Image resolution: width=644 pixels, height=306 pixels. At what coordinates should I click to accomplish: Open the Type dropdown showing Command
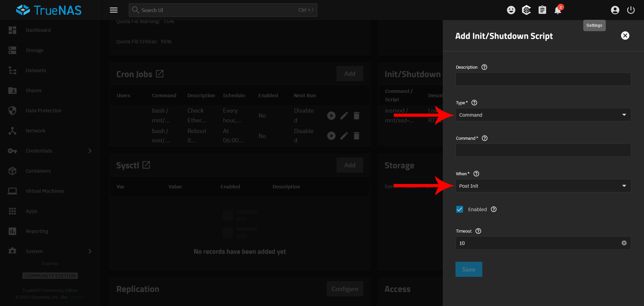543,115
